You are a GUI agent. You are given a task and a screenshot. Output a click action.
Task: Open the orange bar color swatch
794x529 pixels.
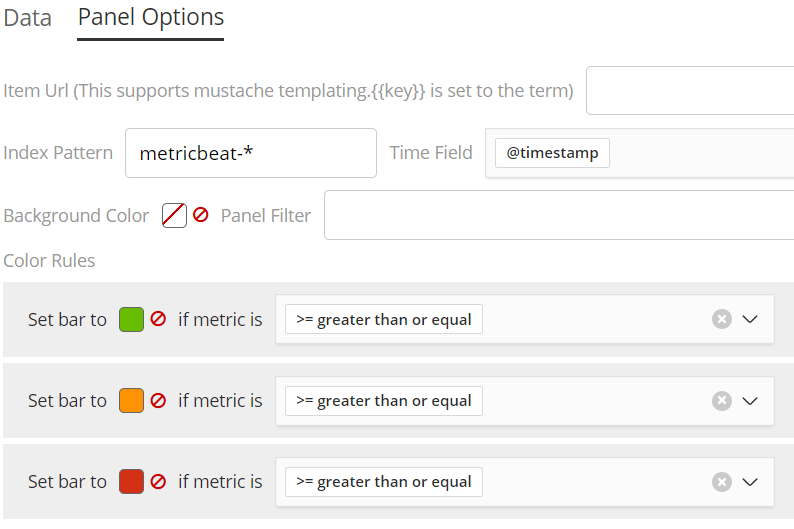[131, 400]
